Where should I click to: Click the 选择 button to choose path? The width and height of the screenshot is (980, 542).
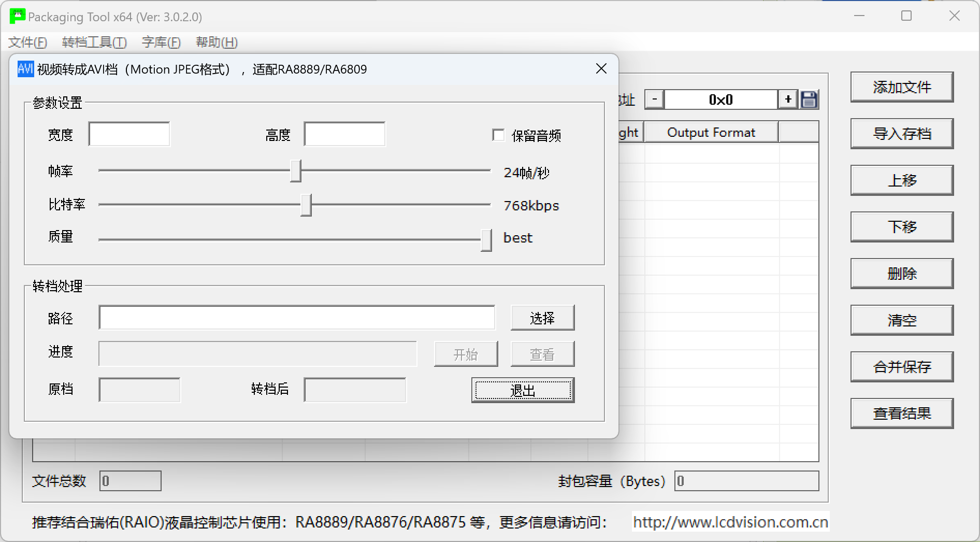coord(542,318)
